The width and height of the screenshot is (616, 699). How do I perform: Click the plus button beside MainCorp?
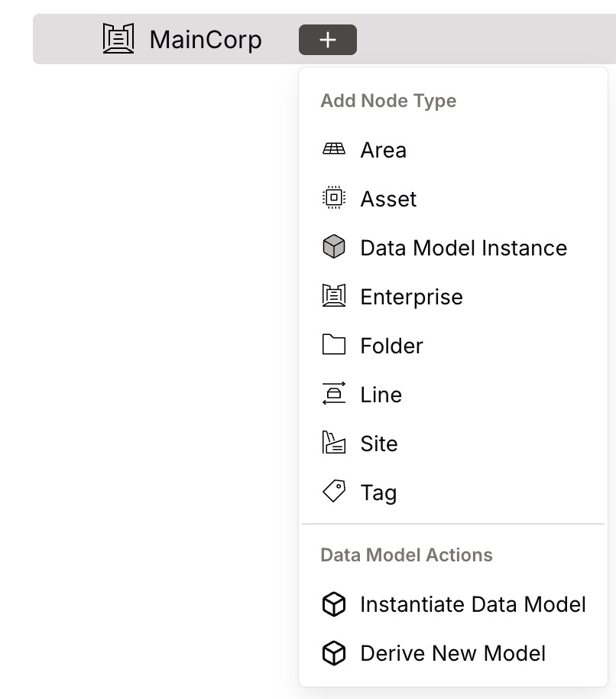[327, 40]
